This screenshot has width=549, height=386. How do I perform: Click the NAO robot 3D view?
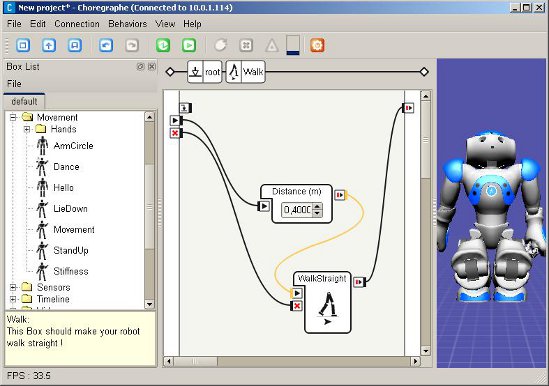click(492, 213)
